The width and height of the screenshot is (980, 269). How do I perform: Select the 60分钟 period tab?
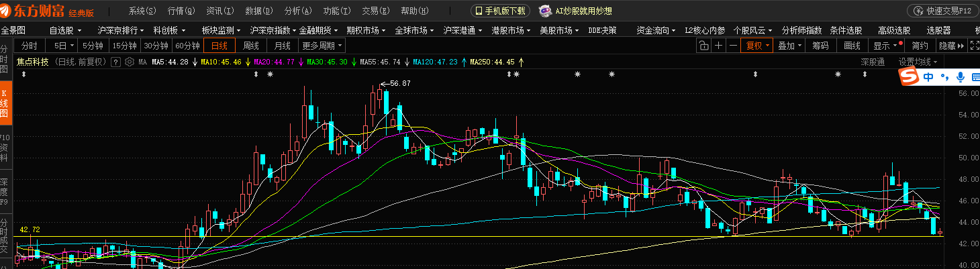pos(187,46)
